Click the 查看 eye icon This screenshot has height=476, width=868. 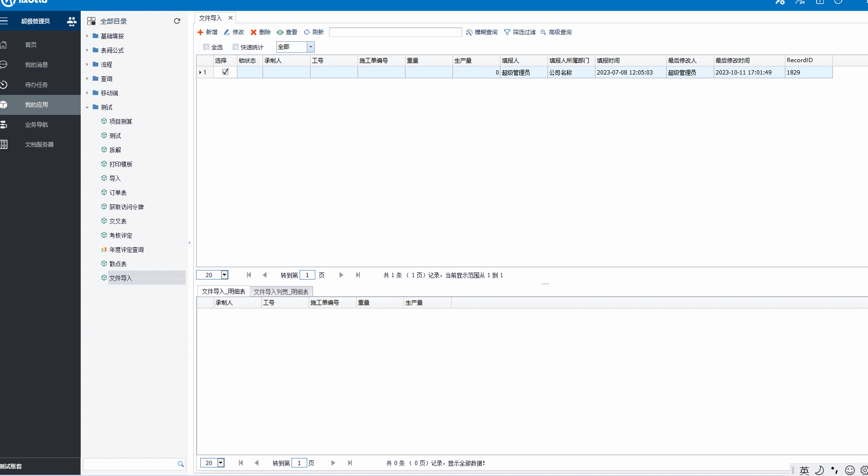tap(280, 32)
